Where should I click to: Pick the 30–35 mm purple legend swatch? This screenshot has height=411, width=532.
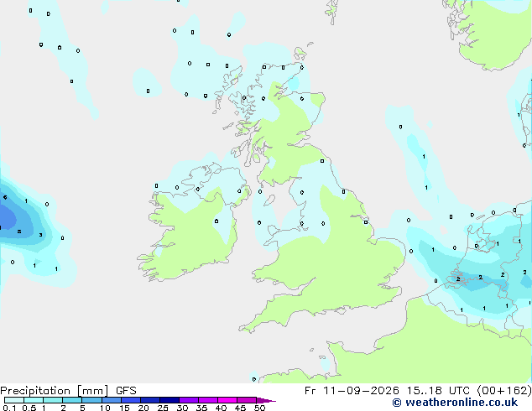point(189,400)
